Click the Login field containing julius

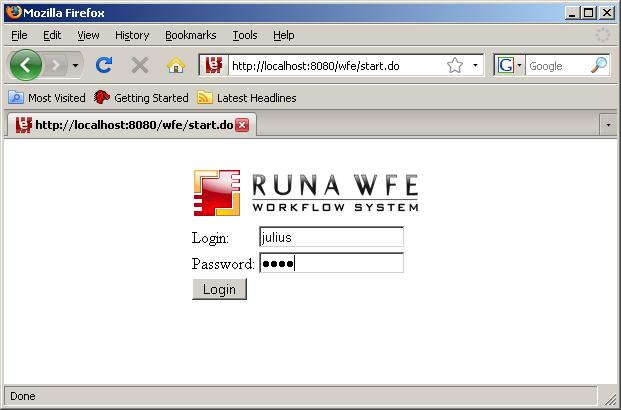coord(331,237)
